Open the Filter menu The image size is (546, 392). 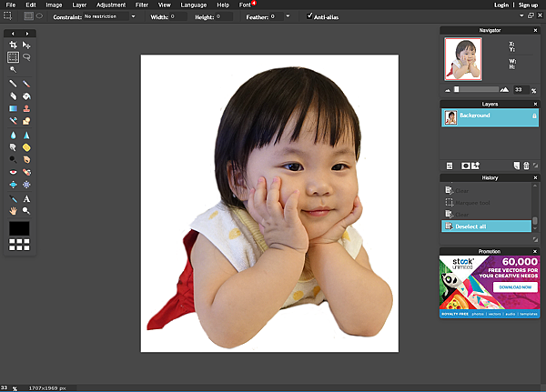(142, 5)
